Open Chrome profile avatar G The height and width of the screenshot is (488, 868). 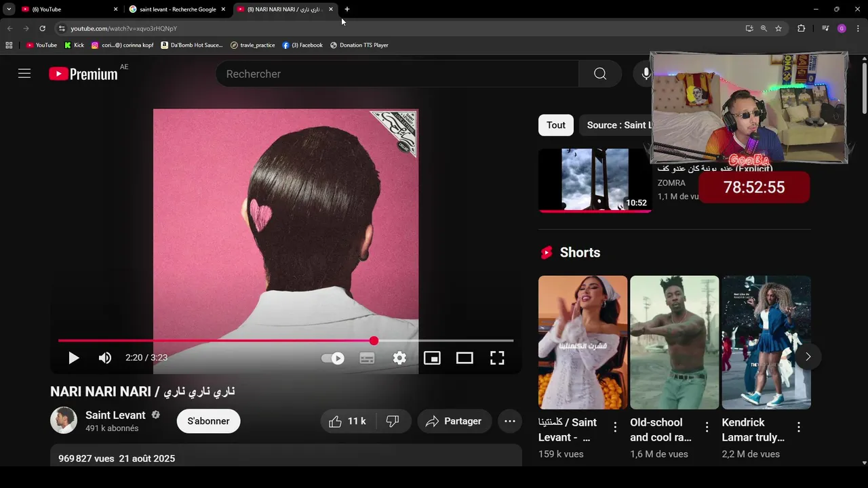(x=842, y=28)
